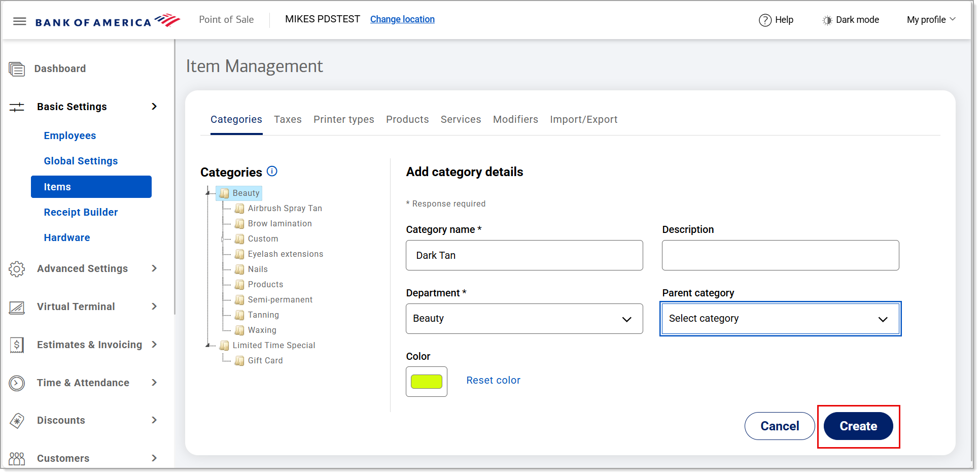
Task: Click the Virtual Terminal icon
Action: 17,307
